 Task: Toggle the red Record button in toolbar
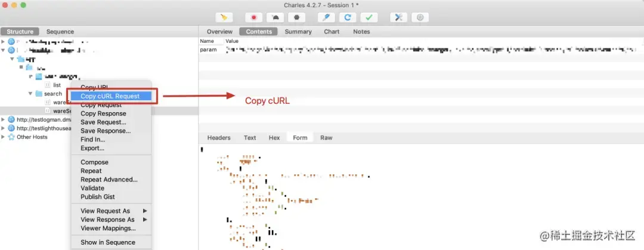tap(254, 17)
